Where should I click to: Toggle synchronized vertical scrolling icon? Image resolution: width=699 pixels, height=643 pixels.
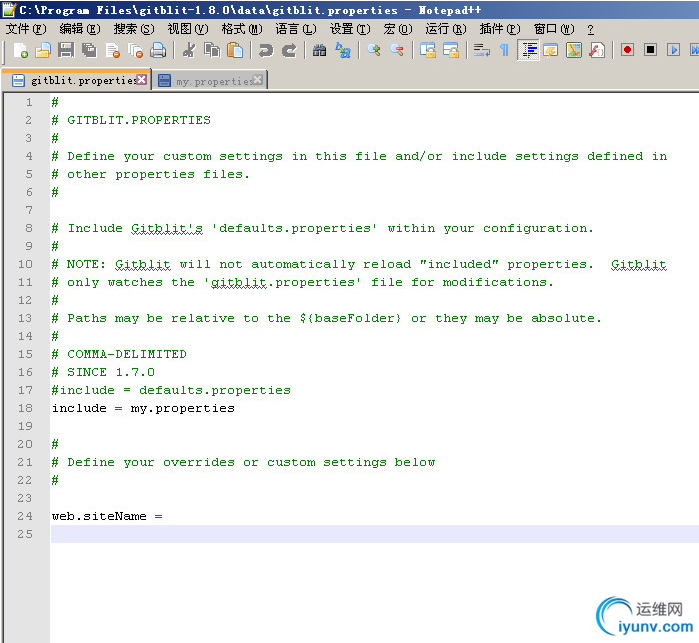(428, 50)
